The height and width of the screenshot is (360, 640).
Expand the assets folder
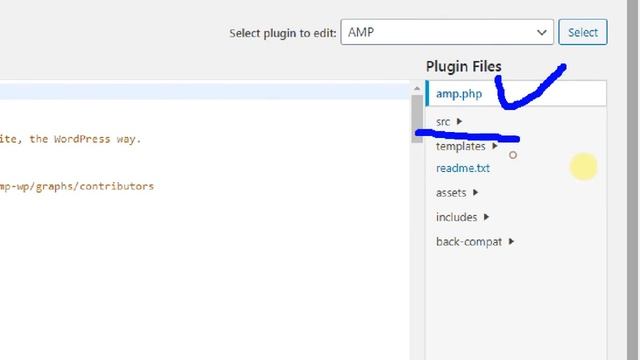[457, 193]
